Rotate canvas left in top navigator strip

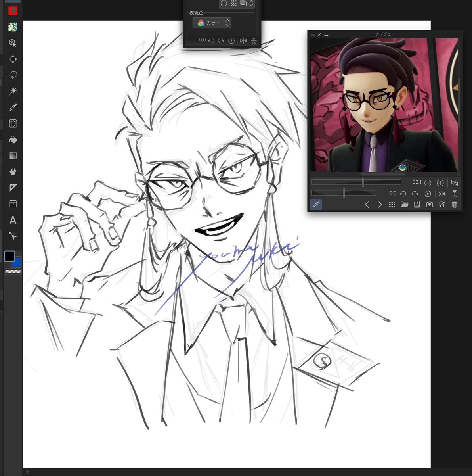point(211,40)
